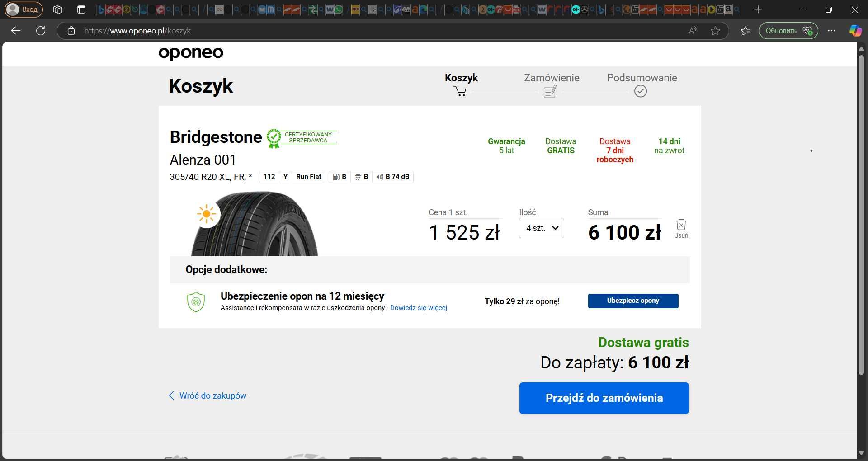Click the summer sun icon on tyre image
This screenshot has height=461, width=868.
(x=207, y=214)
